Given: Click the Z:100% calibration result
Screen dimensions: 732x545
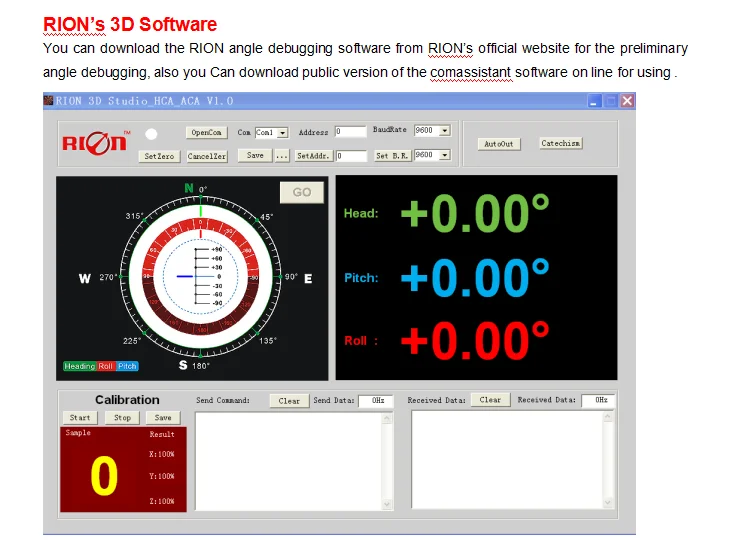Looking at the screenshot, I should pyautogui.click(x=162, y=501).
